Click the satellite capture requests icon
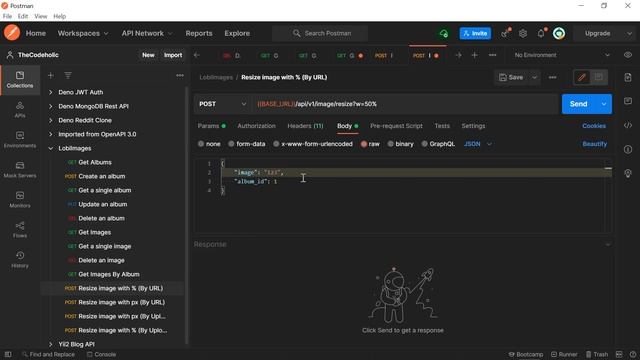640x360 pixels. coord(505,33)
